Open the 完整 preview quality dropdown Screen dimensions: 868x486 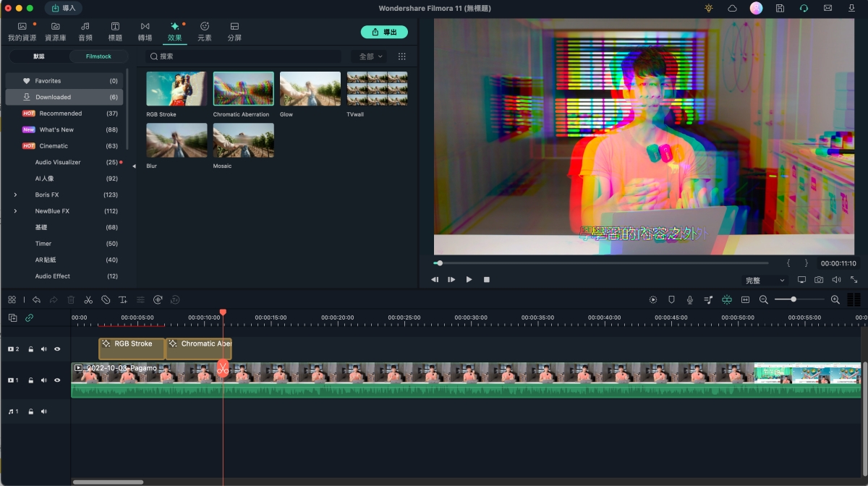765,280
